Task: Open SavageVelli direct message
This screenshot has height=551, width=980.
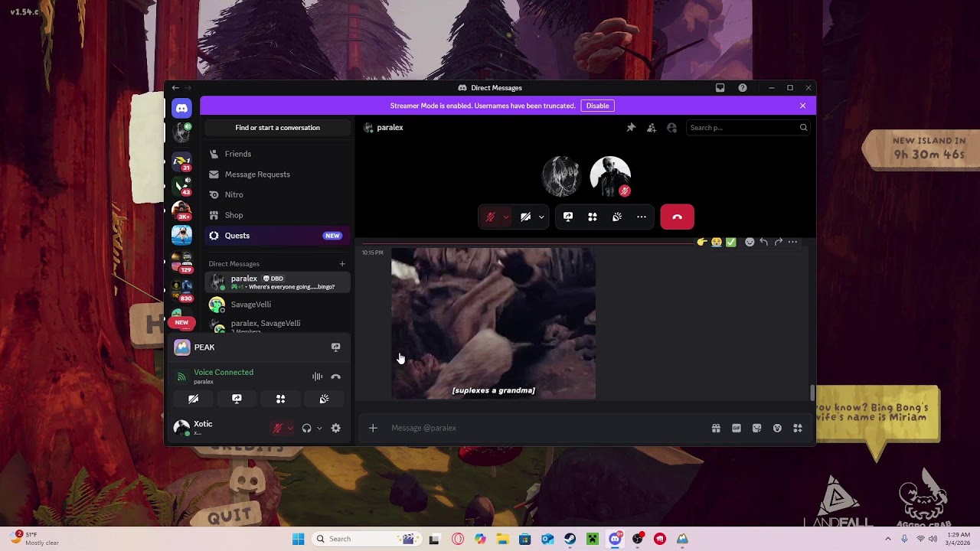Action: pos(277,305)
